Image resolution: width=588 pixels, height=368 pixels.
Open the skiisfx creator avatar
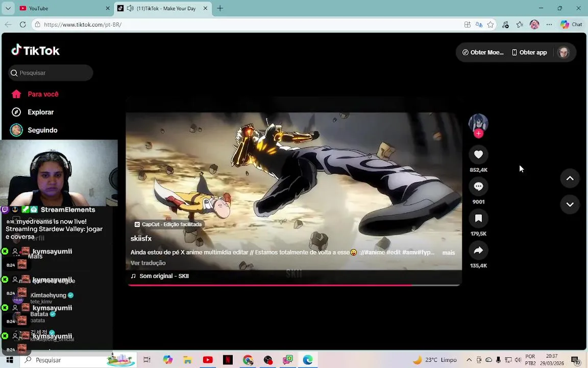click(478, 123)
